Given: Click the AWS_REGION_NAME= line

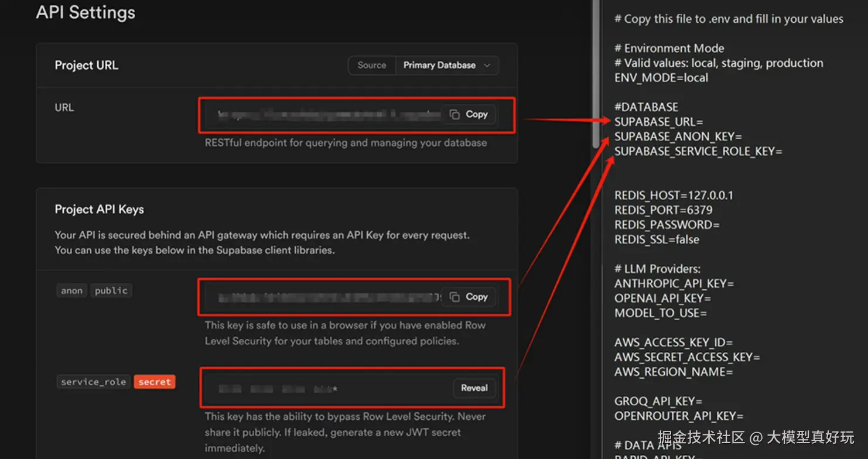Looking at the screenshot, I should [674, 372].
